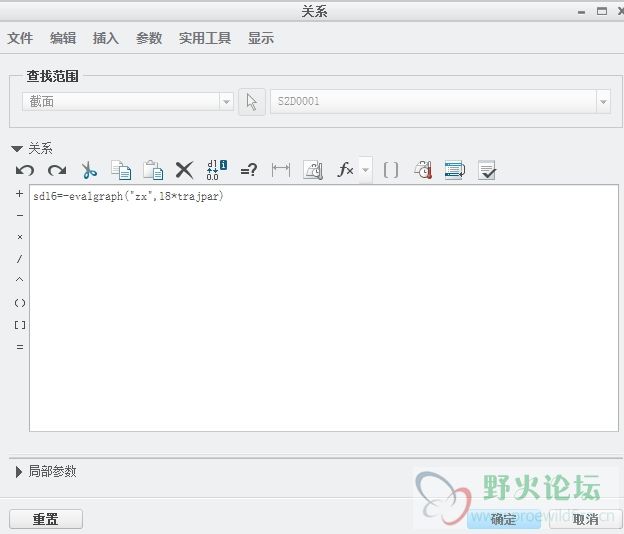Confirm with the 确定 button
Viewport: 624px width, 534px height.
(503, 519)
